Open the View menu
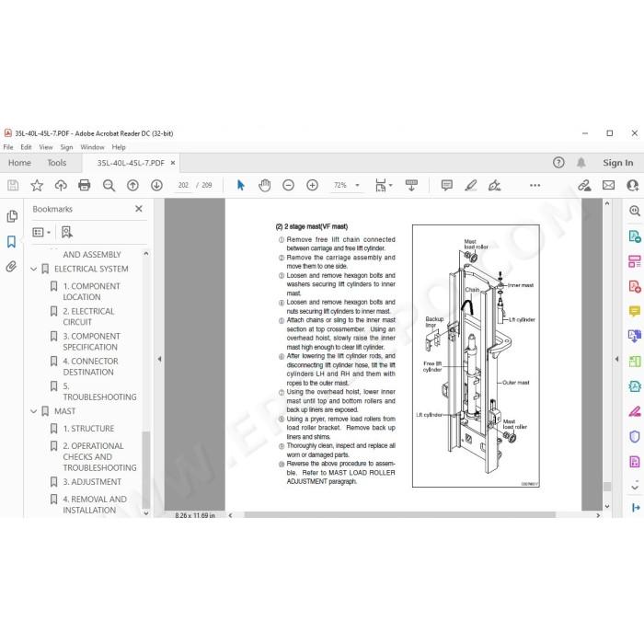 46,147
